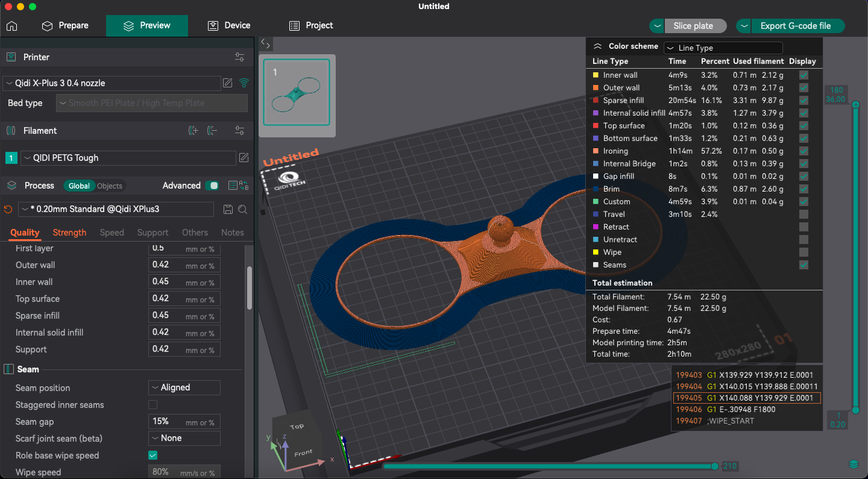Enable Staggered inner seams checkbox
This screenshot has width=868, height=479.
153,405
